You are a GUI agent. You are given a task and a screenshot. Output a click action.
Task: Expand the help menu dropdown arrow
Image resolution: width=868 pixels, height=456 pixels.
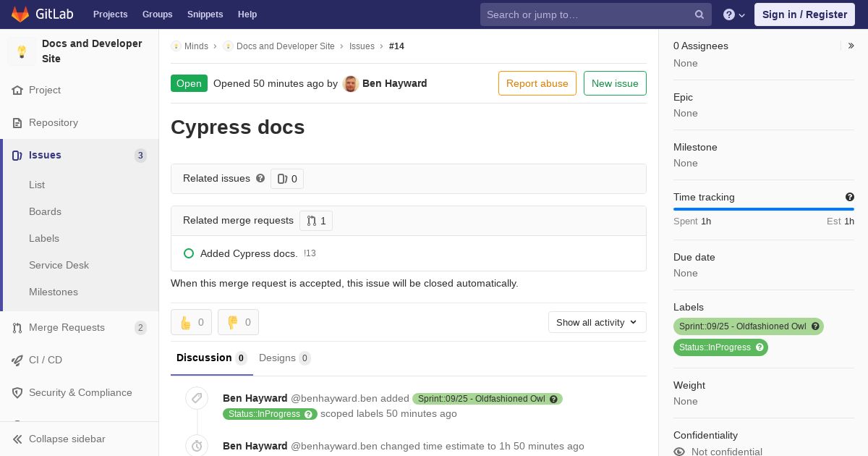(x=742, y=15)
